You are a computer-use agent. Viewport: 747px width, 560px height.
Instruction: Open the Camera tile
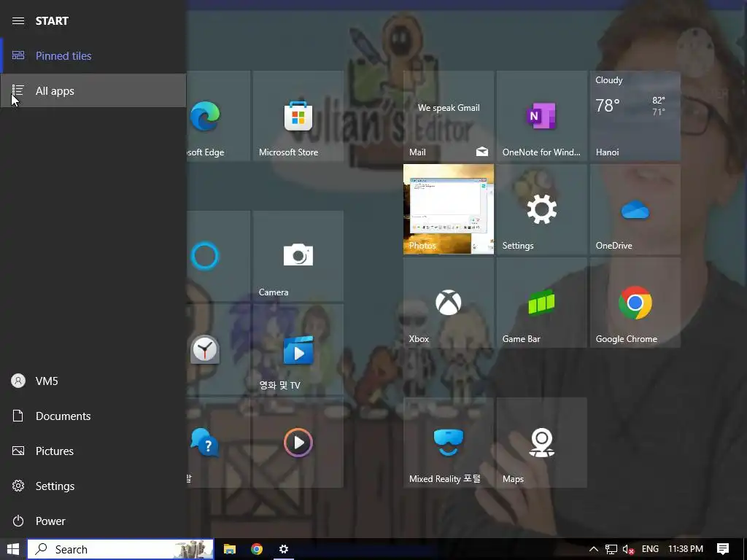pos(298,256)
